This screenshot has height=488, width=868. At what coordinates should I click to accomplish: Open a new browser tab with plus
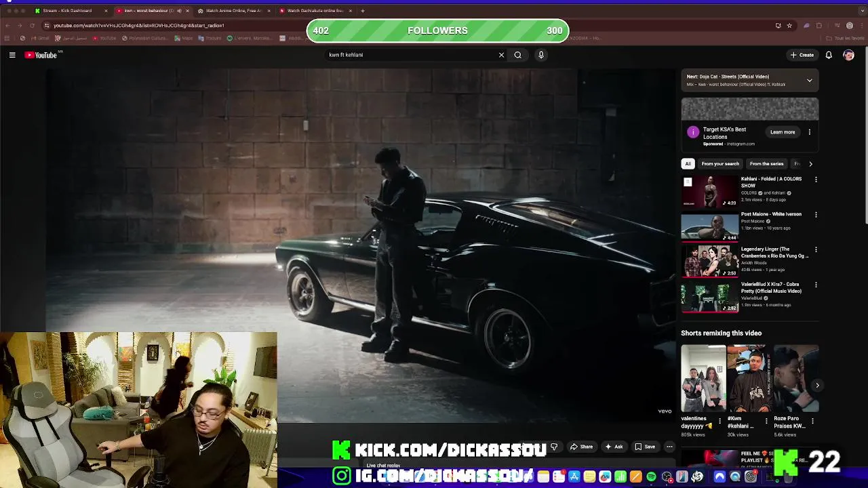coord(363,11)
